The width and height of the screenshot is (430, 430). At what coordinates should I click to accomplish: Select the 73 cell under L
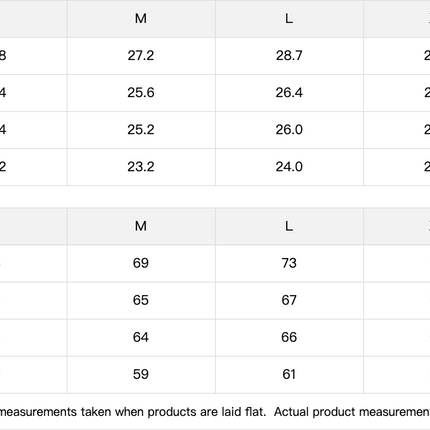289,263
